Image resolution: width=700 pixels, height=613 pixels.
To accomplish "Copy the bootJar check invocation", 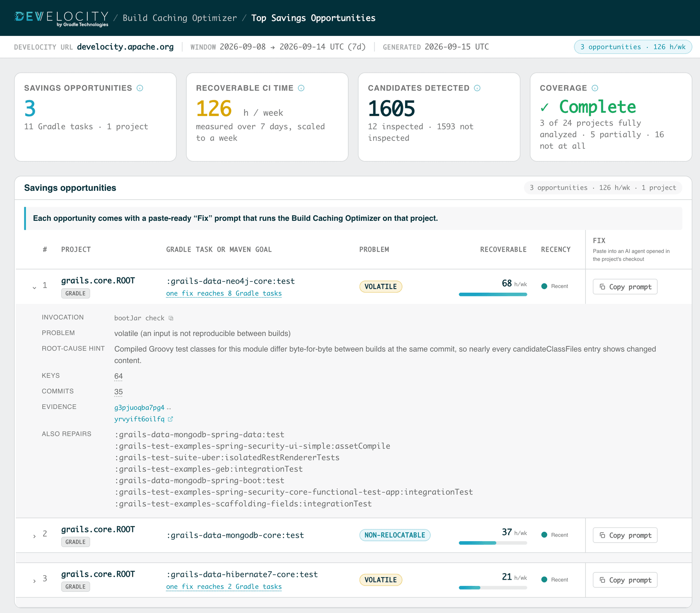I will [171, 318].
